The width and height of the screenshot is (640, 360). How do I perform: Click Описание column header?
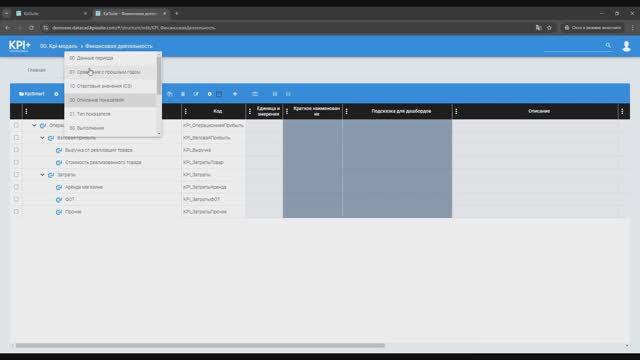pyautogui.click(x=539, y=111)
